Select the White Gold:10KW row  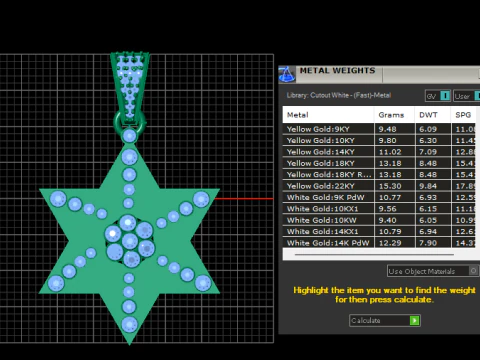pyautogui.click(x=379, y=220)
